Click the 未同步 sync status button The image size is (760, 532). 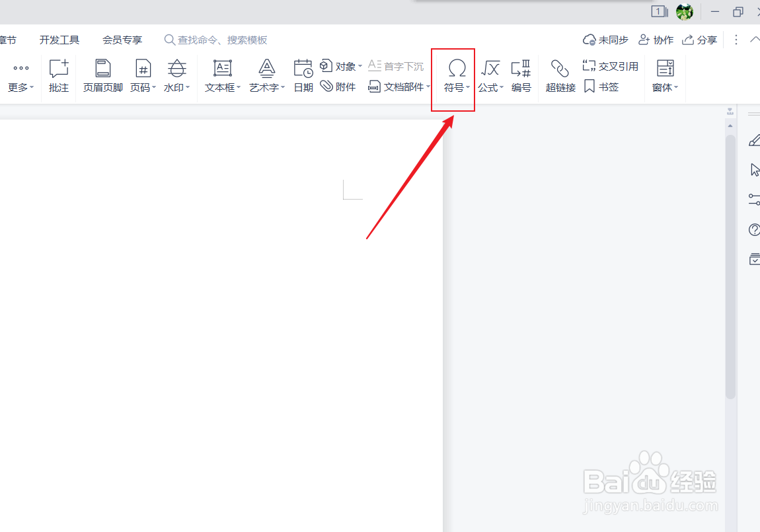point(605,40)
